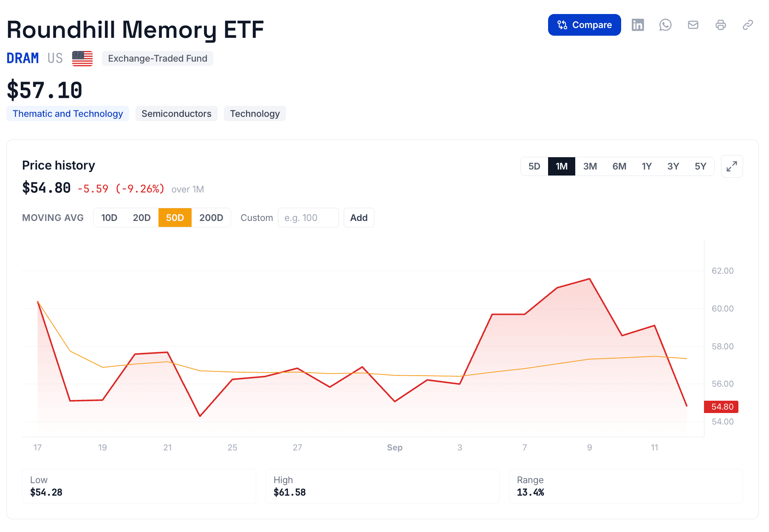Toggle the 10D moving average
Screen dimensions: 769x532
tap(109, 218)
